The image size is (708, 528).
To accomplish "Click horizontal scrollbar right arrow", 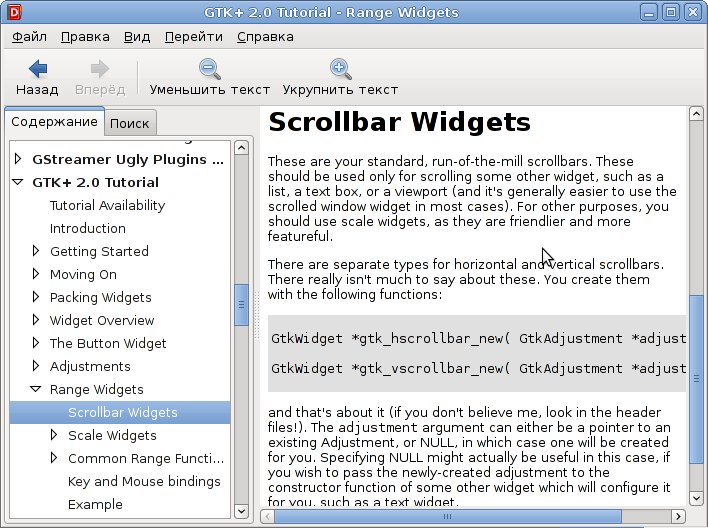I will [x=678, y=516].
